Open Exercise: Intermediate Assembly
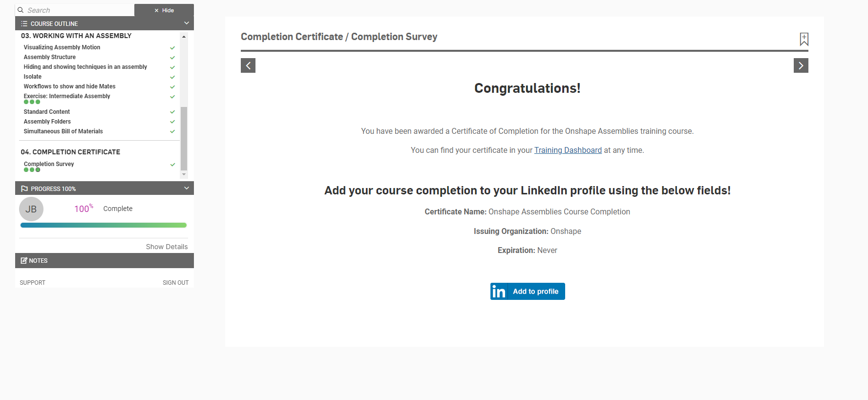Viewport: 868px width, 400px height. point(67,96)
